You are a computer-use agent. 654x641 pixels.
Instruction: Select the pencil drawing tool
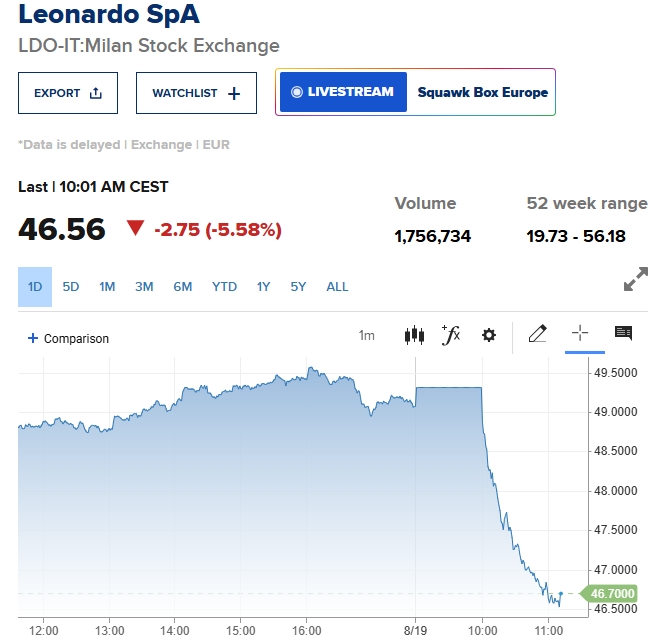tap(537, 335)
